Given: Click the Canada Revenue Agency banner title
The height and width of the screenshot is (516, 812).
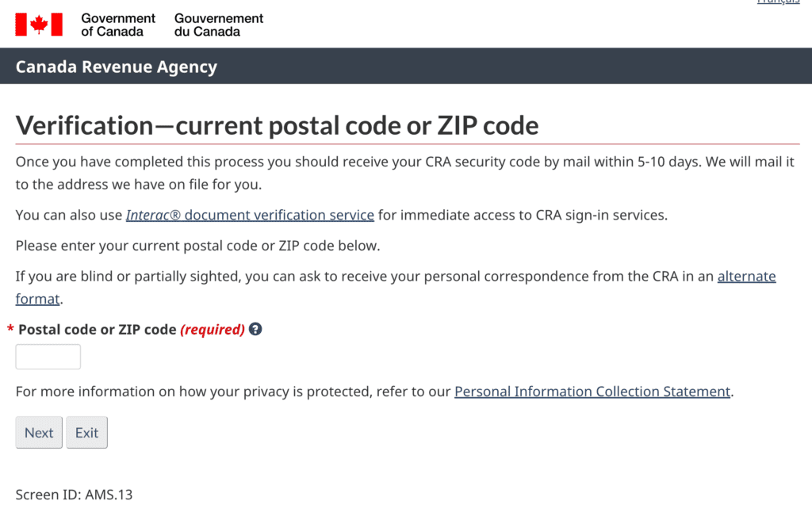Looking at the screenshot, I should tap(117, 67).
